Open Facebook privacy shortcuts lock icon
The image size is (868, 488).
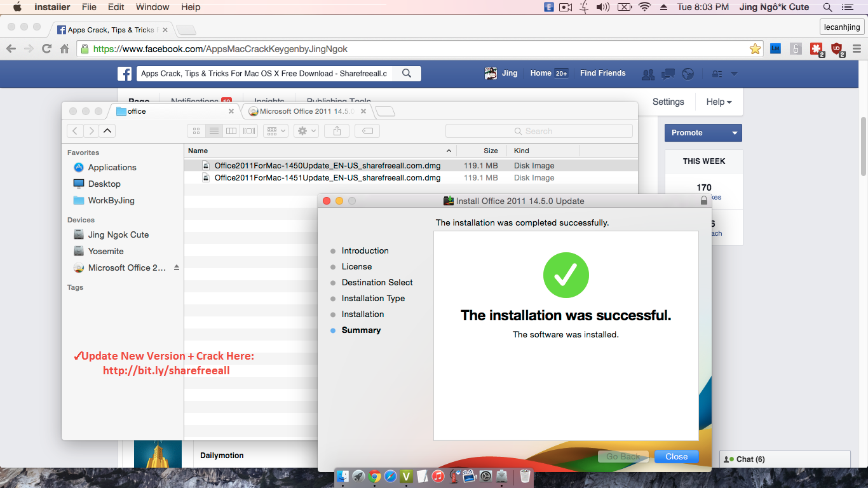[x=717, y=74]
